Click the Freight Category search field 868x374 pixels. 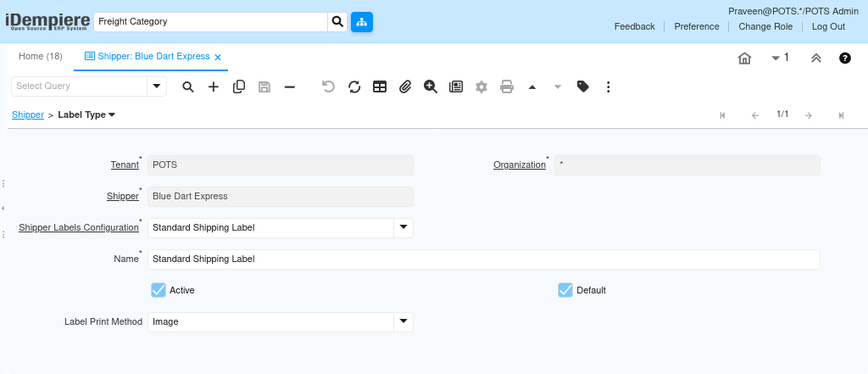[x=211, y=22]
